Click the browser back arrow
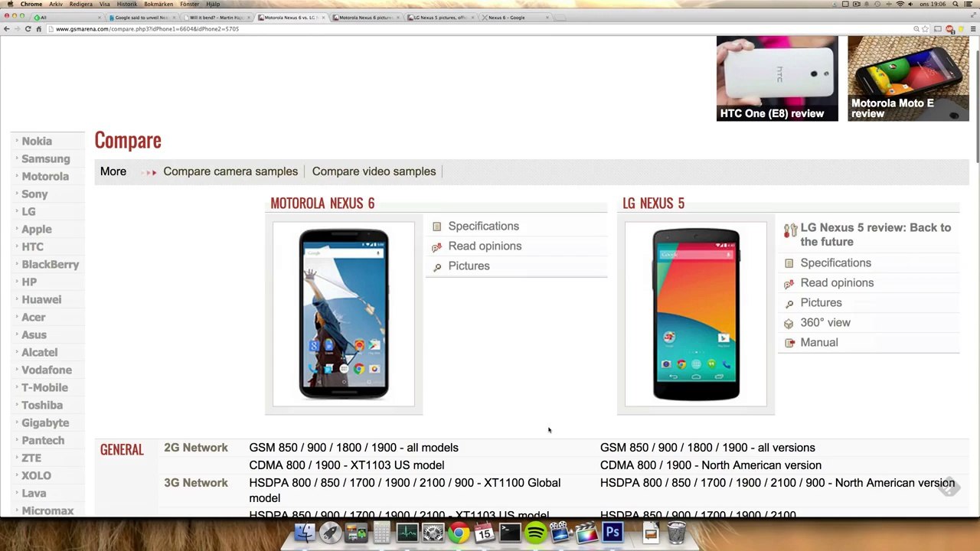 (6, 29)
